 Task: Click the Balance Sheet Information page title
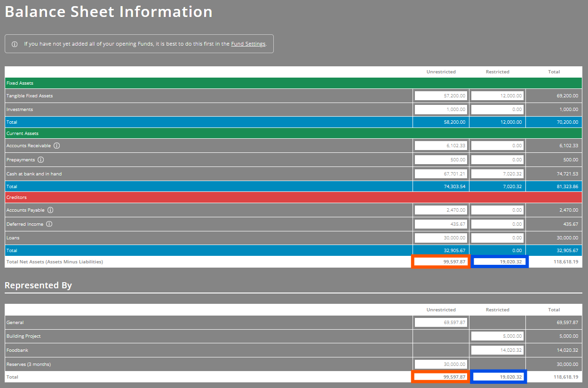[x=109, y=12]
